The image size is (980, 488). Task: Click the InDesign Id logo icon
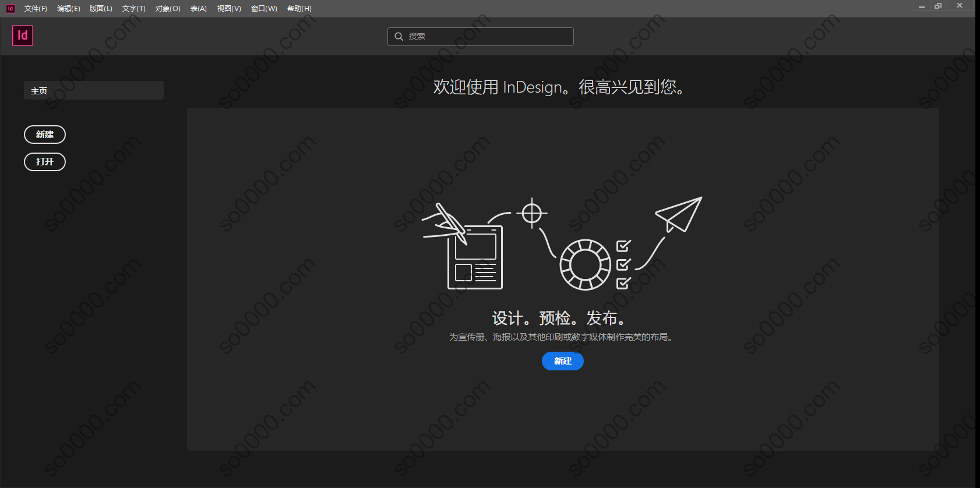click(x=23, y=36)
